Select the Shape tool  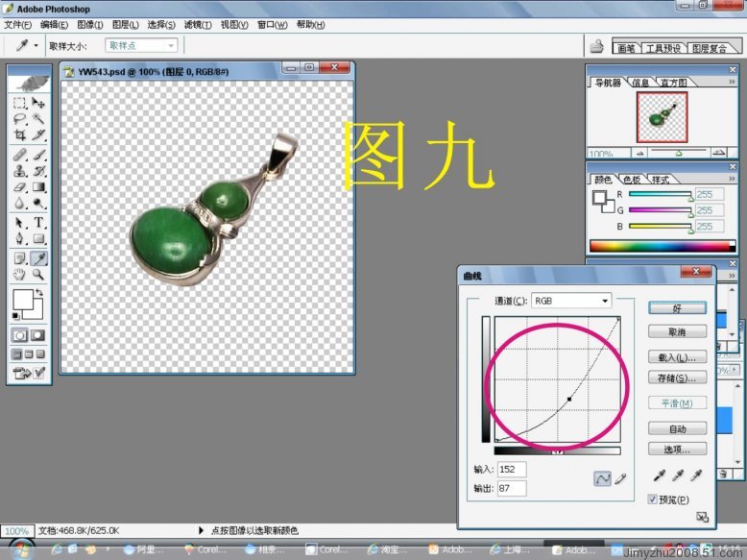tap(38, 238)
